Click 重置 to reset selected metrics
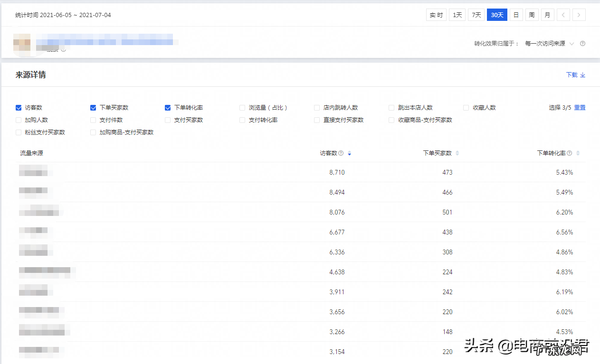Image resolution: width=600 pixels, height=364 pixels. pos(580,108)
